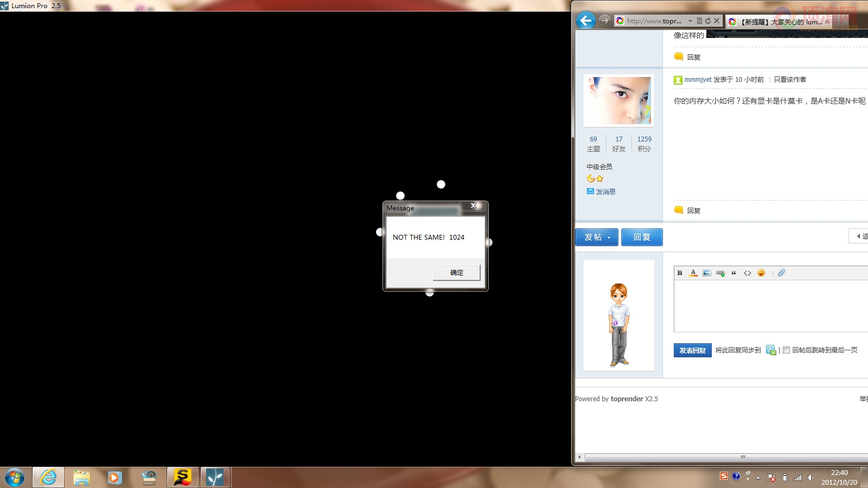Insert an image in the reply editor
The image size is (868, 488).
click(x=707, y=273)
